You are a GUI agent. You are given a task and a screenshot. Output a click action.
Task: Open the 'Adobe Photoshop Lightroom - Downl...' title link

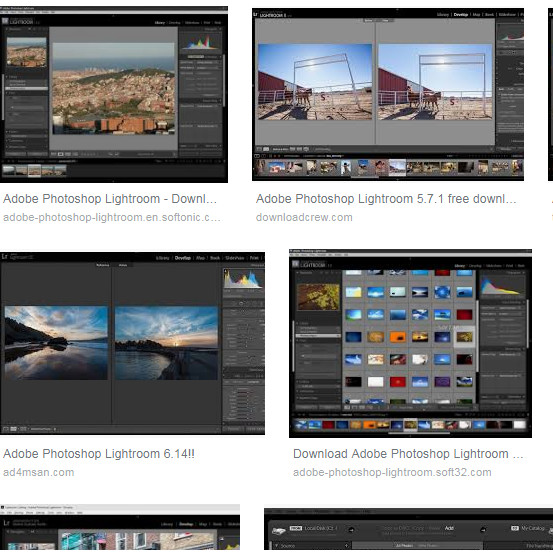(110, 199)
